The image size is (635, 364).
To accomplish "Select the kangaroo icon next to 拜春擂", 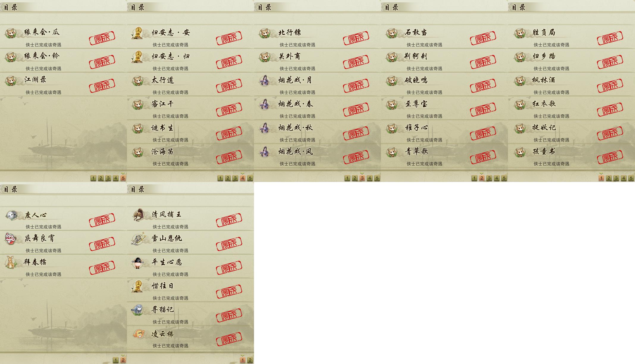I will (11, 262).
